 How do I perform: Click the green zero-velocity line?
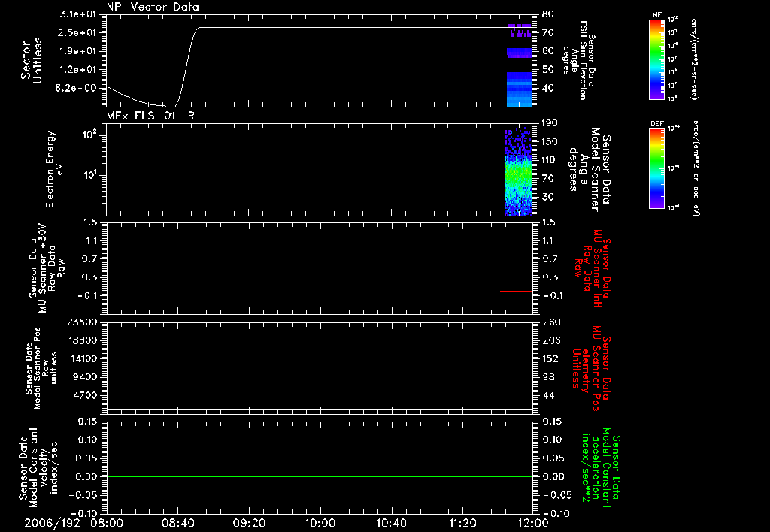click(319, 476)
